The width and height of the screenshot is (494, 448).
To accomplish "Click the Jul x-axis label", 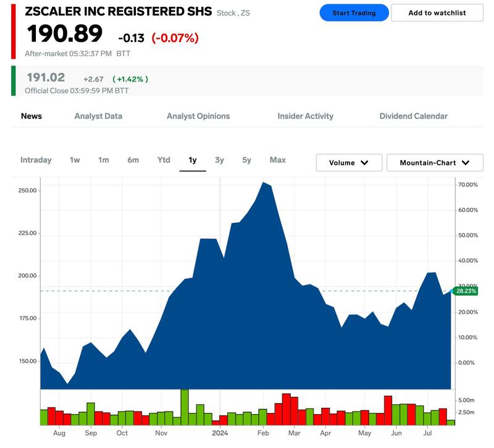I will click(x=427, y=433).
